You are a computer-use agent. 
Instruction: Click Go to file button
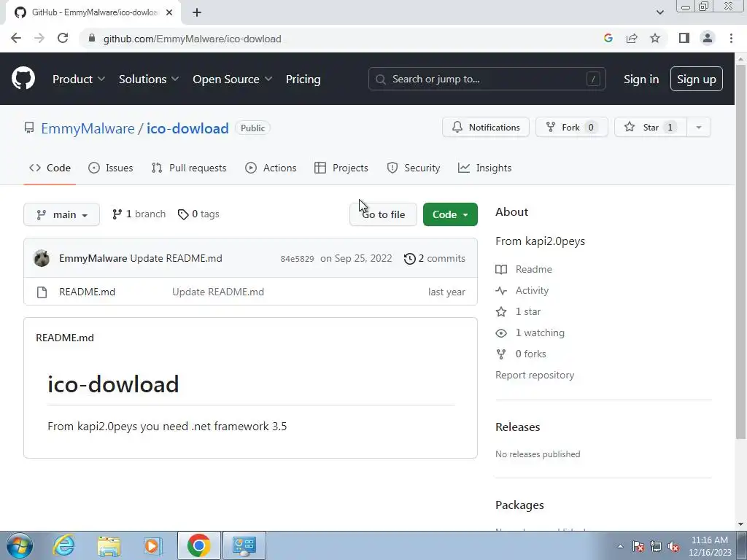[x=383, y=214]
